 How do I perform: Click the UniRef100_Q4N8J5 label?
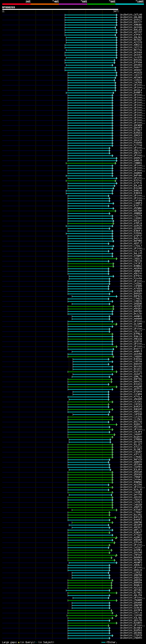click(x=131, y=161)
